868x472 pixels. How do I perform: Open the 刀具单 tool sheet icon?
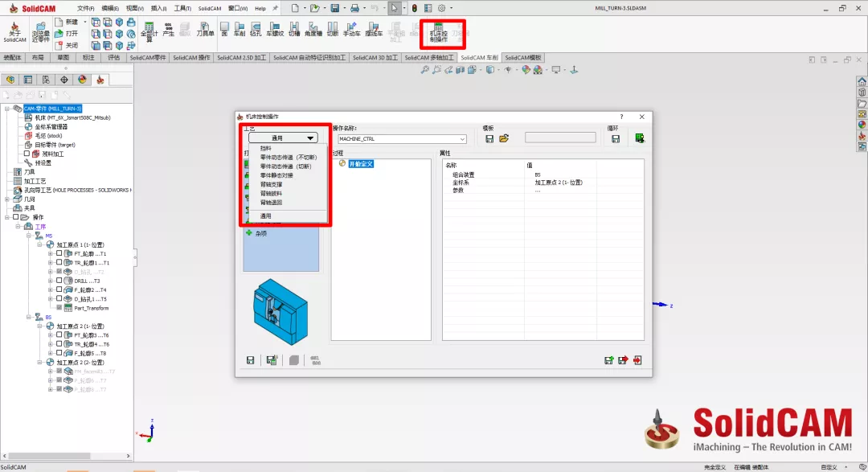(x=205, y=30)
